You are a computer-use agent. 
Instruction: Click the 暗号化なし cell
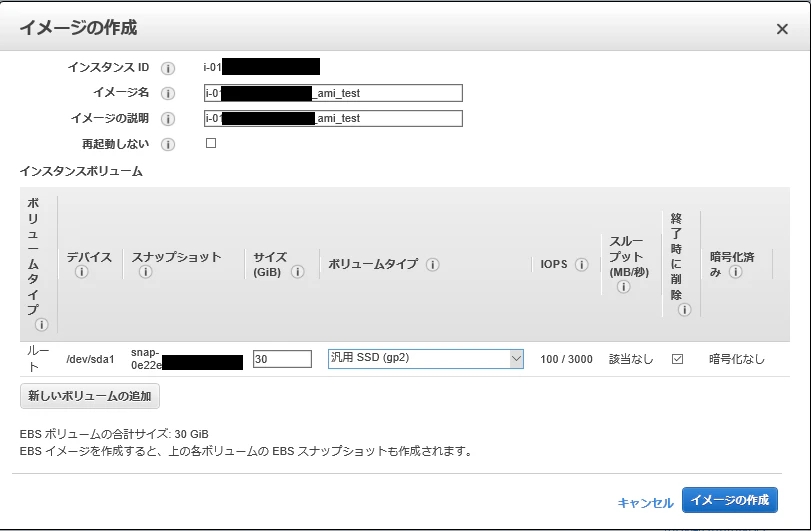(737, 359)
